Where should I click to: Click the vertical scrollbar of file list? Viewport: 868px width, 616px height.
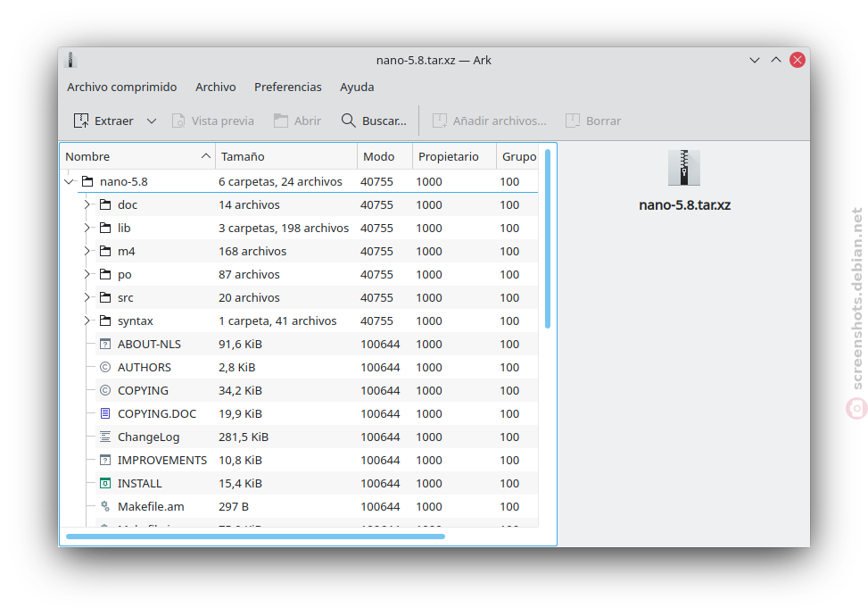(548, 238)
